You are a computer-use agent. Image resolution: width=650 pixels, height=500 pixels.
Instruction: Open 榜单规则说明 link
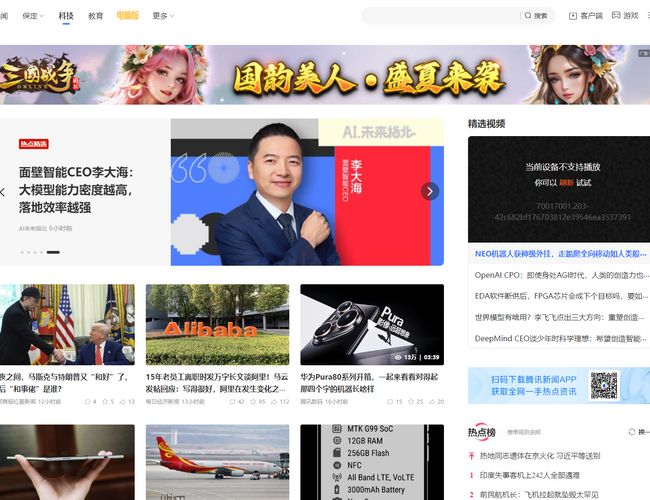coord(524,432)
